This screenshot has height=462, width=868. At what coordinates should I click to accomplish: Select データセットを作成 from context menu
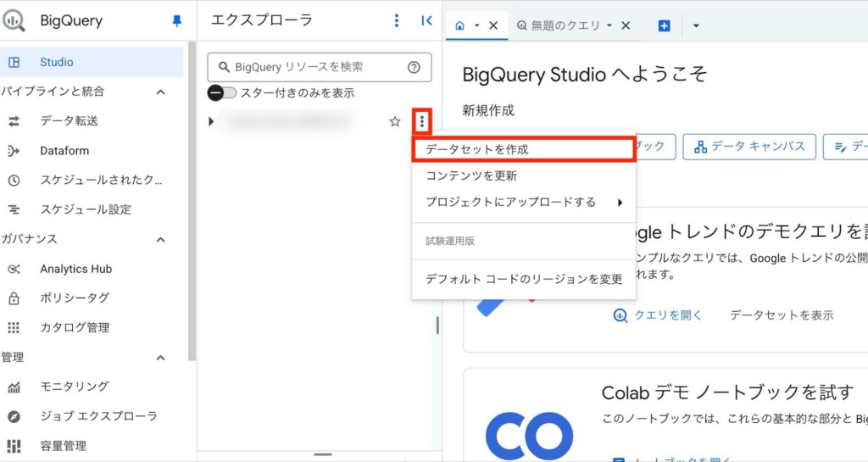click(x=523, y=149)
